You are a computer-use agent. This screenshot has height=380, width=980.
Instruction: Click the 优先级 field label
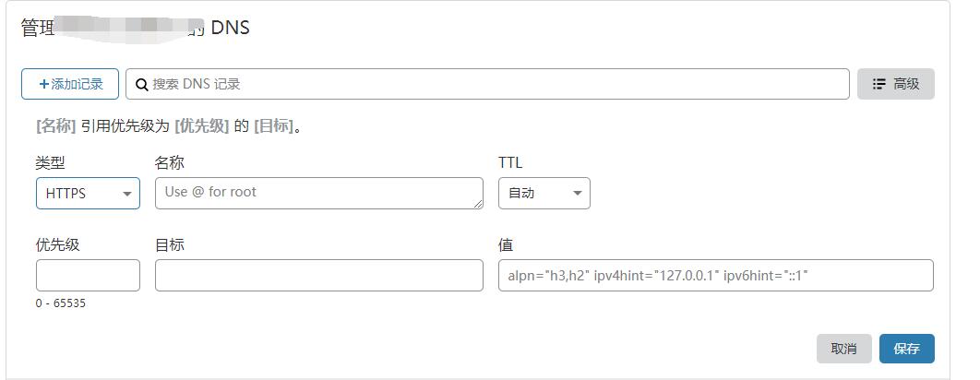click(58, 244)
